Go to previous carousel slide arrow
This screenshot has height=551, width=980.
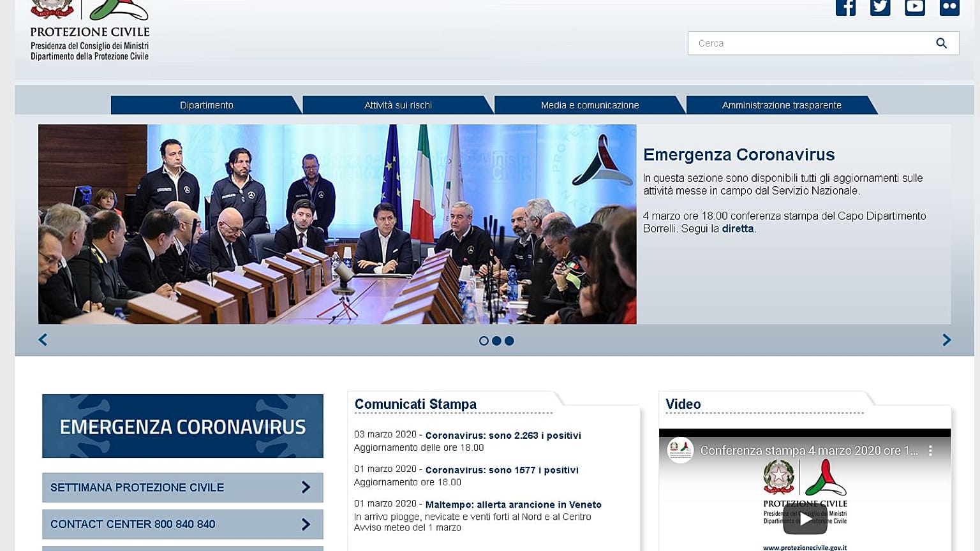pos(43,340)
